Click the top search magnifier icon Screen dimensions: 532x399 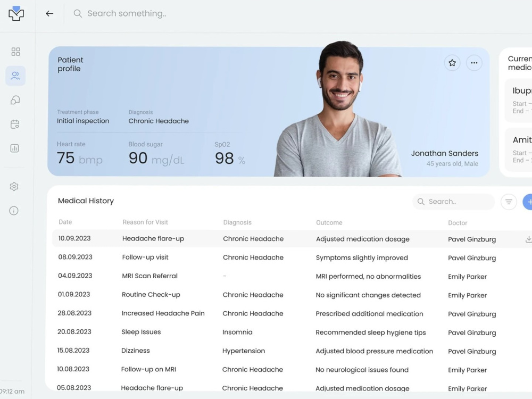click(x=78, y=14)
